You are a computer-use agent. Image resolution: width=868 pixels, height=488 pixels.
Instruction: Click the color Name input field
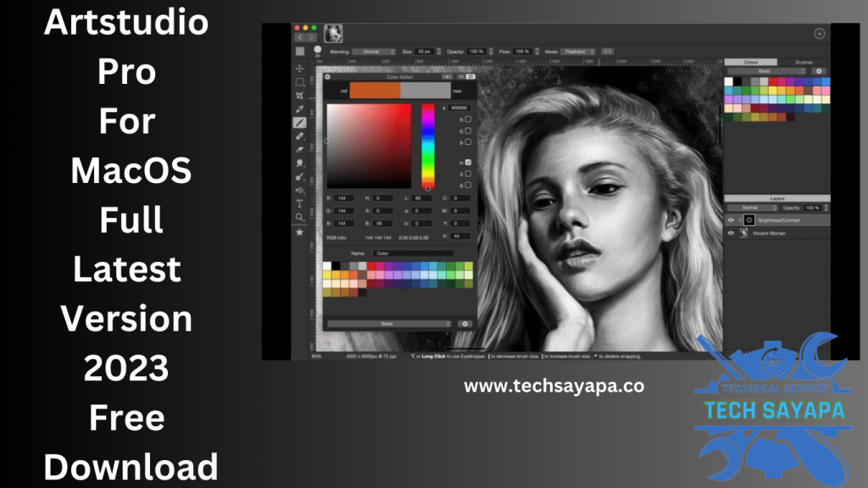point(413,253)
